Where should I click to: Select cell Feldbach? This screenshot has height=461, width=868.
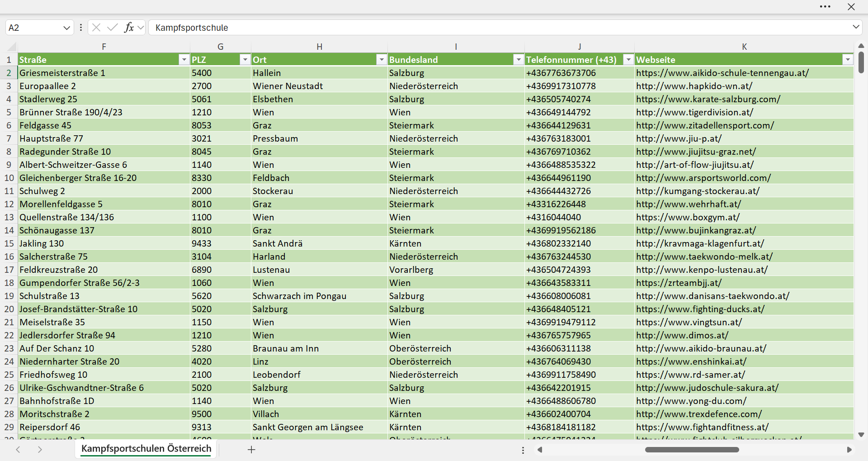click(x=319, y=178)
